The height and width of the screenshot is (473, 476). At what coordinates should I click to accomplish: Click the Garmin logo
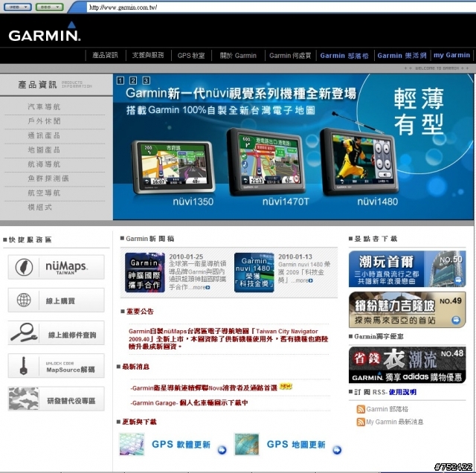tap(45, 32)
